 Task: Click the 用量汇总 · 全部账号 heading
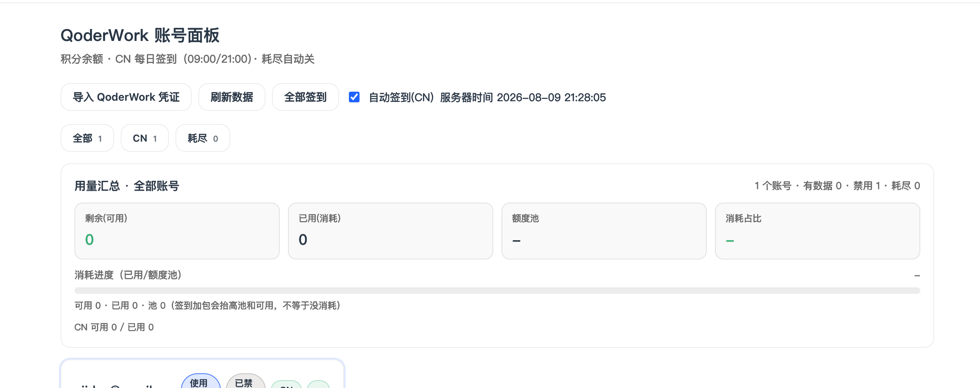pyautogui.click(x=127, y=186)
